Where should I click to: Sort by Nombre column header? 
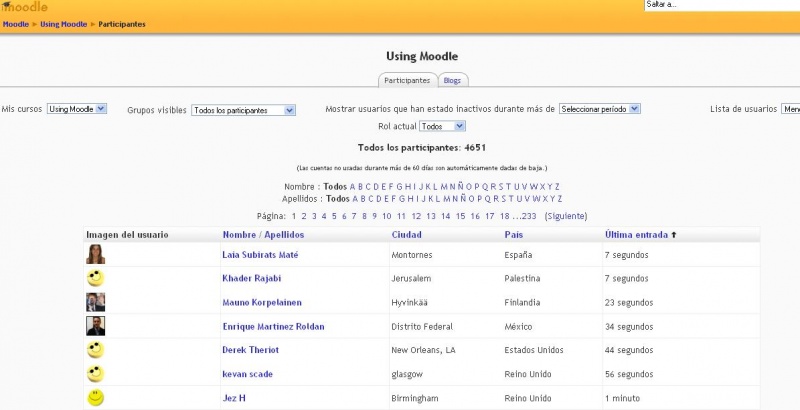click(x=239, y=235)
